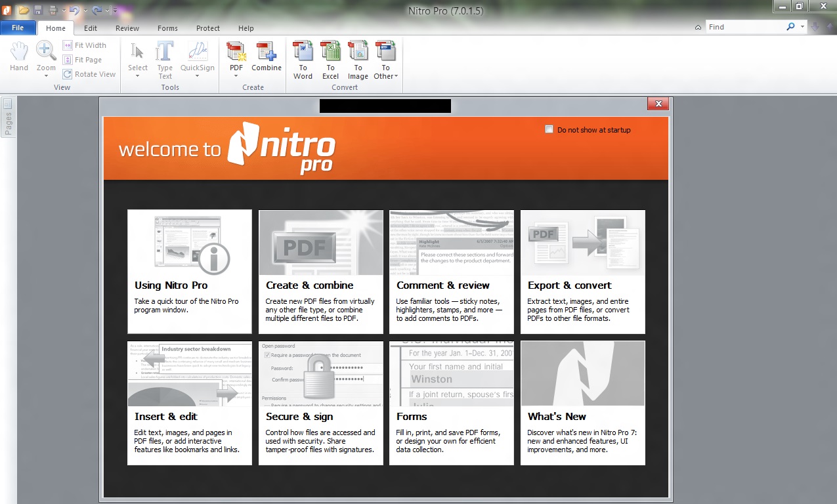
Task: Open the Comment & review tile
Action: [x=452, y=272]
